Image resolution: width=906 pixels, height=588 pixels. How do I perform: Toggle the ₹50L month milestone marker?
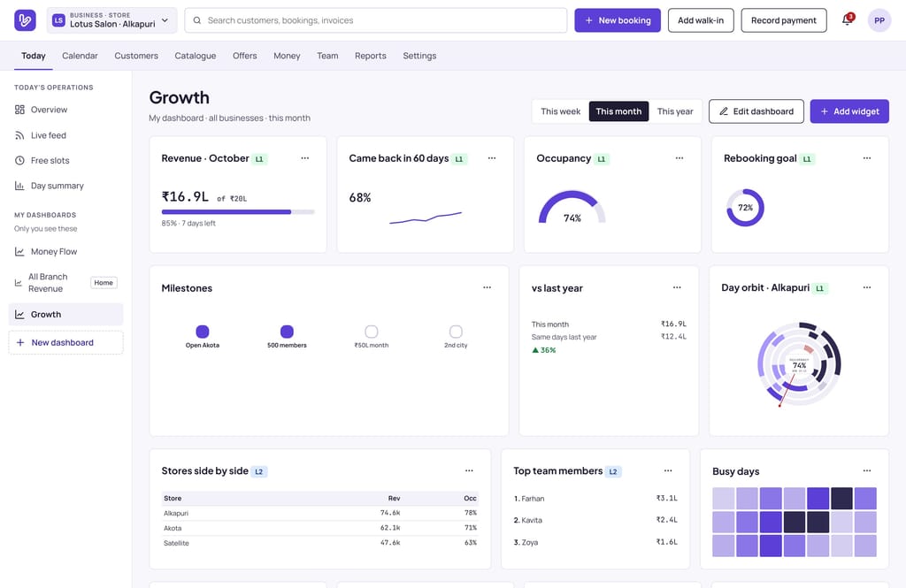(x=372, y=332)
